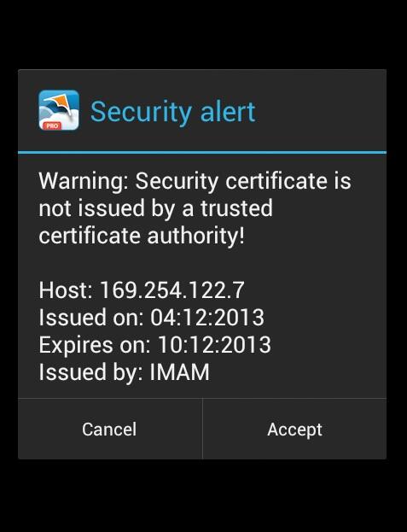The image size is (407, 532).
Task: Tap the red PRO badge on icon
Action: click(52, 126)
